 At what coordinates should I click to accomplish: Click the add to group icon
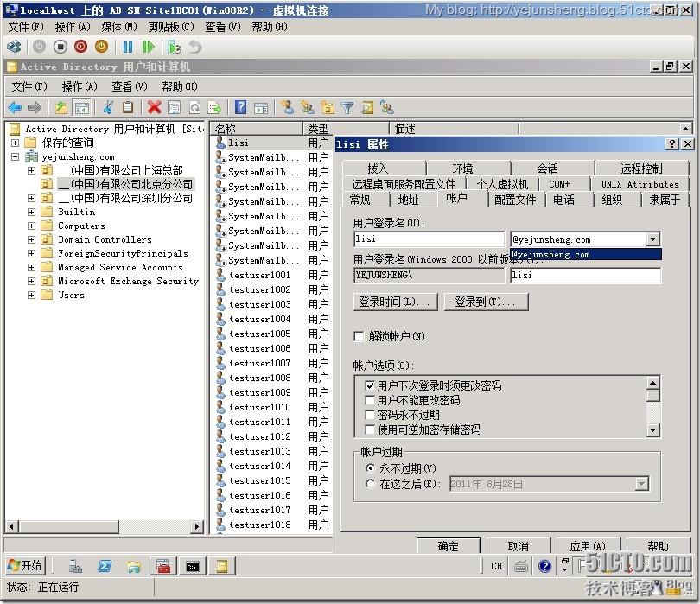(x=387, y=107)
